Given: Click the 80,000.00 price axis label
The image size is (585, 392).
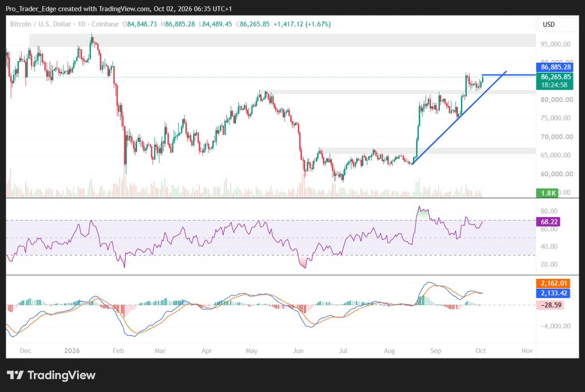Looking at the screenshot, I should point(556,99).
